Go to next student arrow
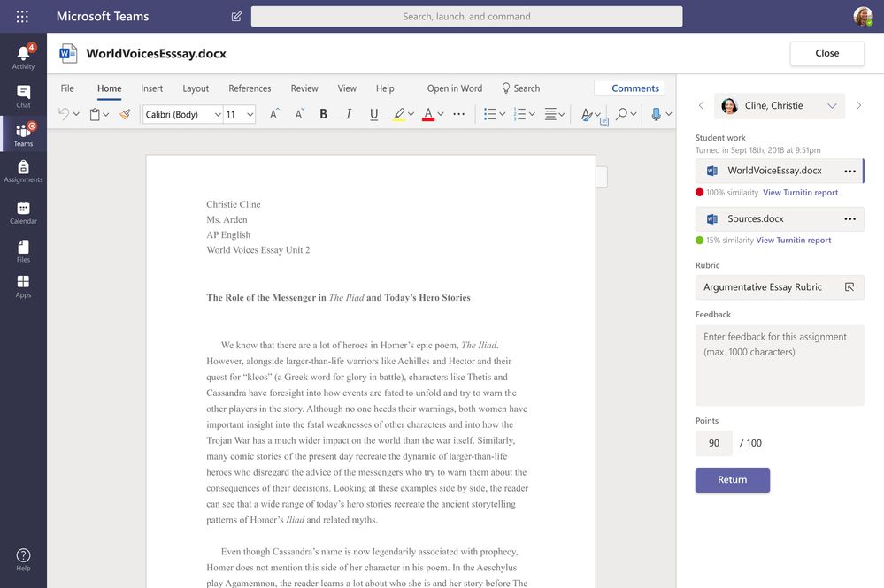 [858, 105]
